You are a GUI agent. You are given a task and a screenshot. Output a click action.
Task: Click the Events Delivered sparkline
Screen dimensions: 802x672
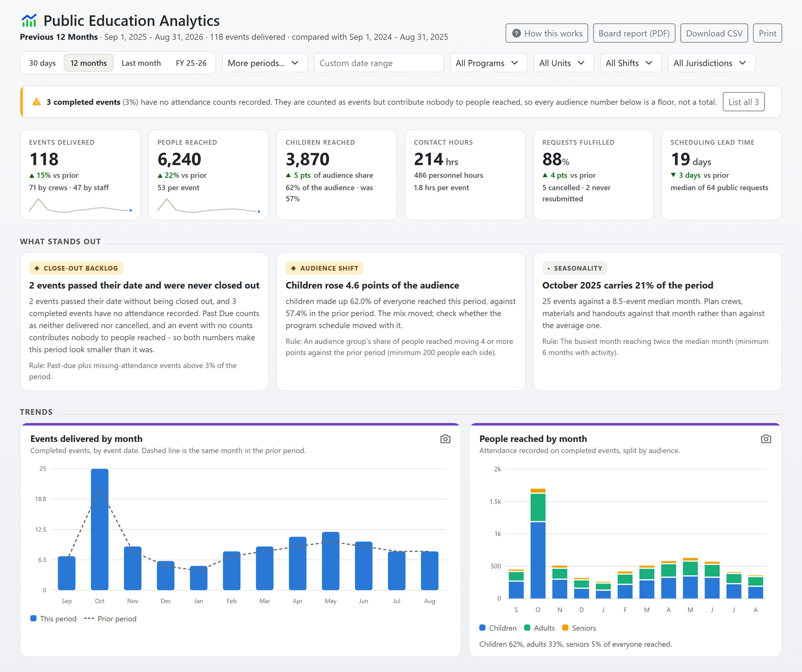[x=80, y=205]
